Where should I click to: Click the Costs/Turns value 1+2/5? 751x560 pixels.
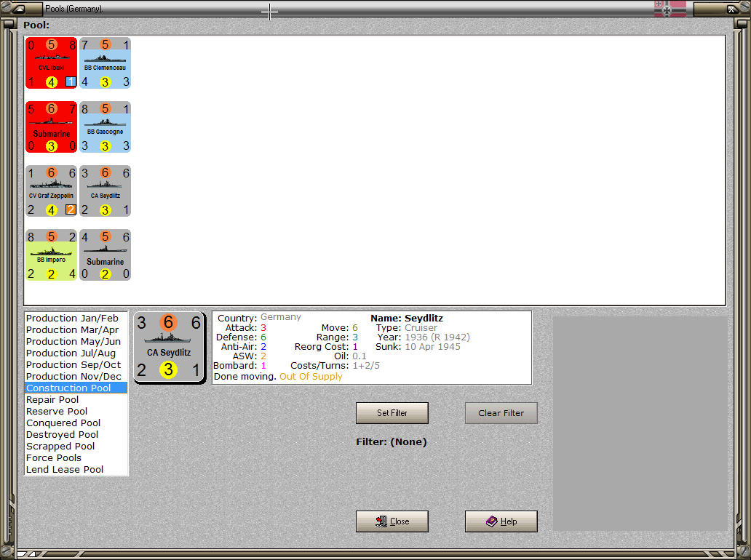366,366
